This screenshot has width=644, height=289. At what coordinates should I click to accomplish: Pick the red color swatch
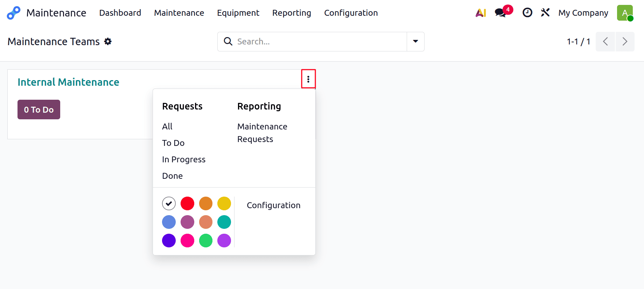(187, 203)
